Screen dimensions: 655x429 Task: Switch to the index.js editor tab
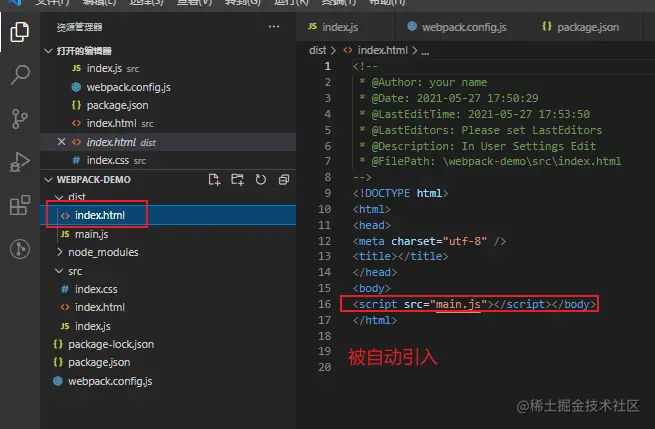click(345, 27)
